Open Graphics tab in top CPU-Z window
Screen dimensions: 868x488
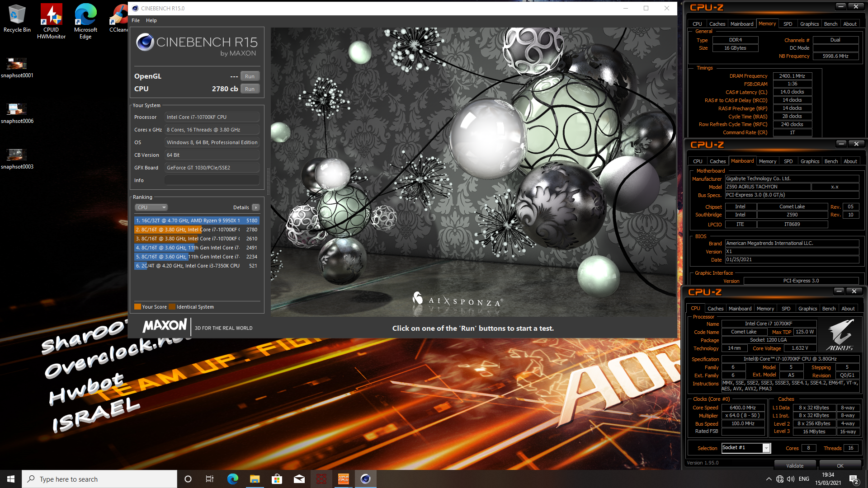click(809, 24)
